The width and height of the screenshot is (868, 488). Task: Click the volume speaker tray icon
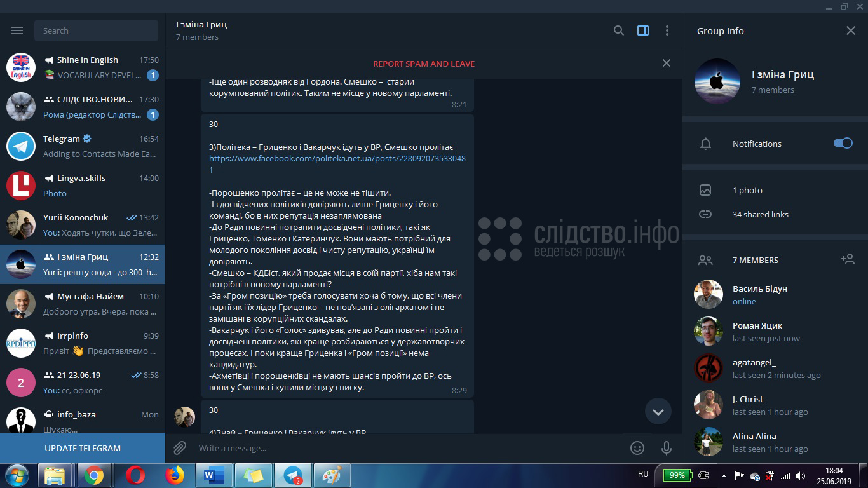801,475
